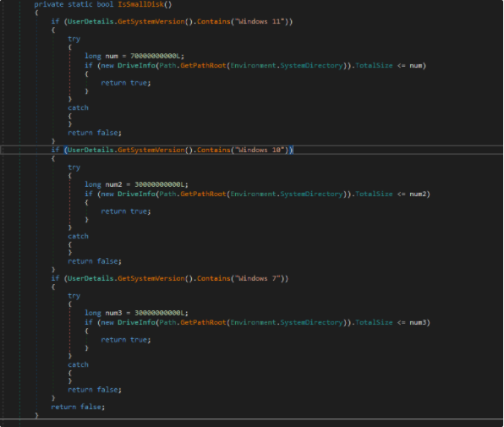Click the num2 variable declaration
The image size is (504, 427).
click(x=113, y=184)
